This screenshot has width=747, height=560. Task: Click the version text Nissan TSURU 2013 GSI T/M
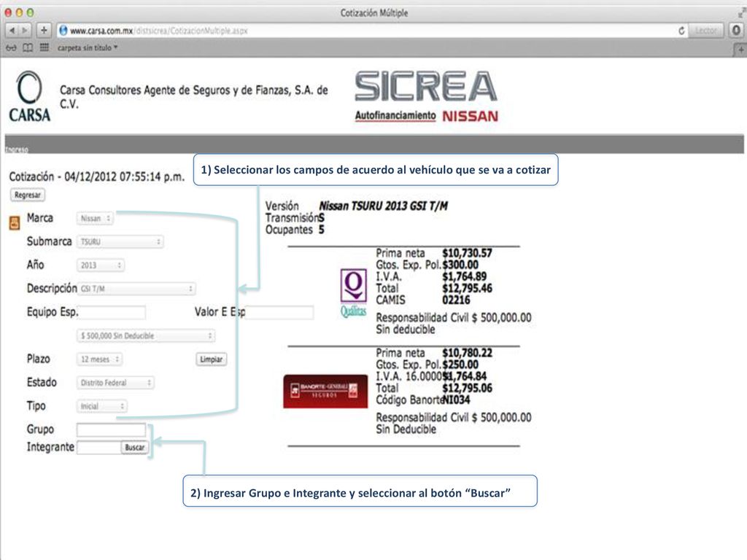[x=384, y=206]
